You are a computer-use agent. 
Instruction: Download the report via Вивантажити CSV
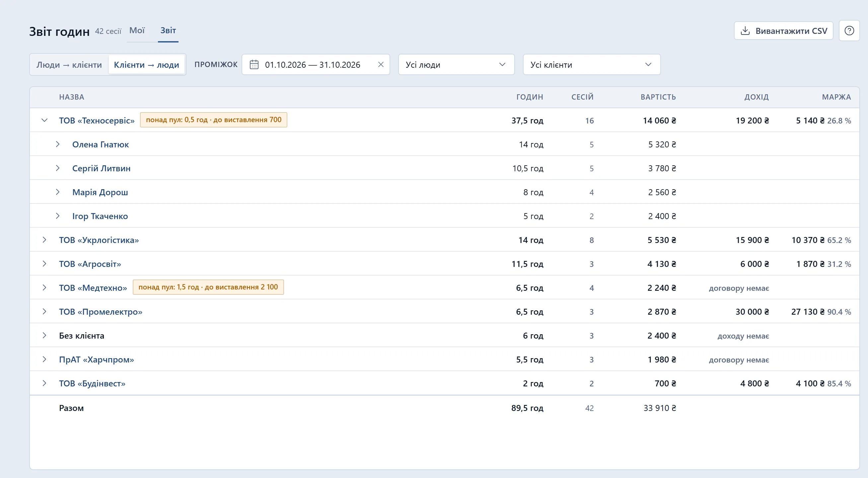(783, 31)
